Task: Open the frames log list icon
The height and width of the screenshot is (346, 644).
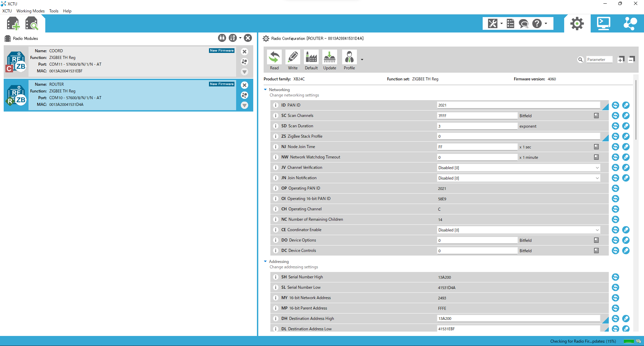Action: tap(511, 23)
